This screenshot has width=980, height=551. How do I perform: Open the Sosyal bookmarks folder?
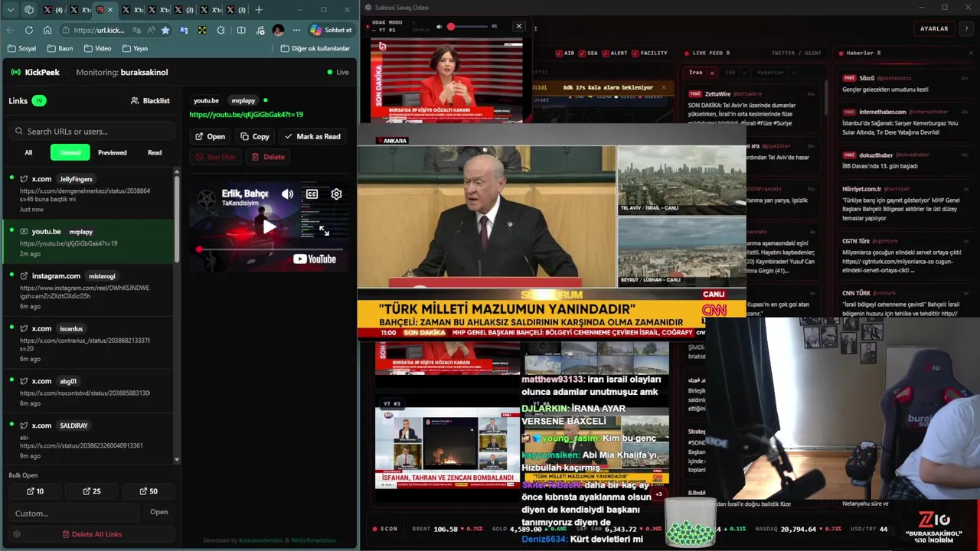pyautogui.click(x=21, y=48)
